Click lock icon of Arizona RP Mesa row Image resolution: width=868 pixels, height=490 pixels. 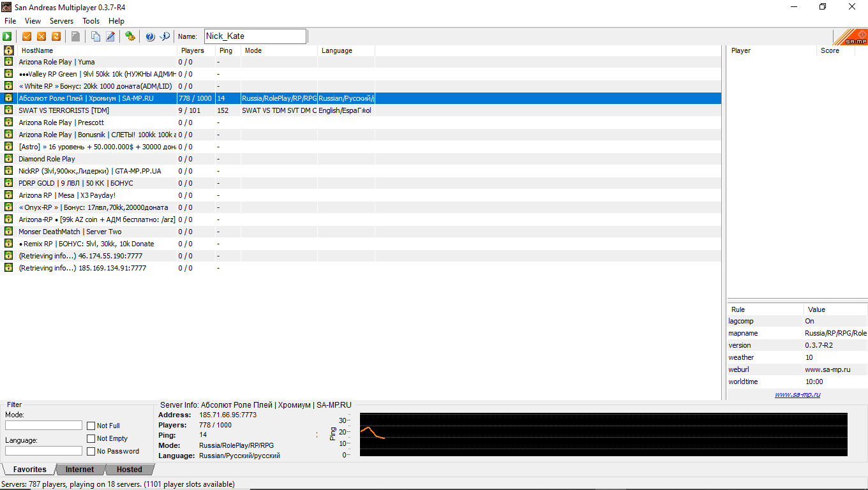pos(8,195)
